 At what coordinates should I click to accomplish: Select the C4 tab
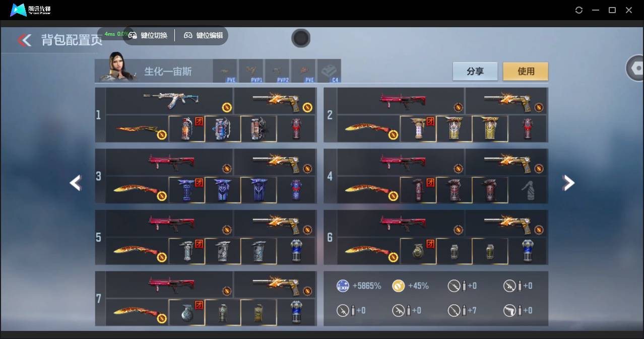(329, 71)
